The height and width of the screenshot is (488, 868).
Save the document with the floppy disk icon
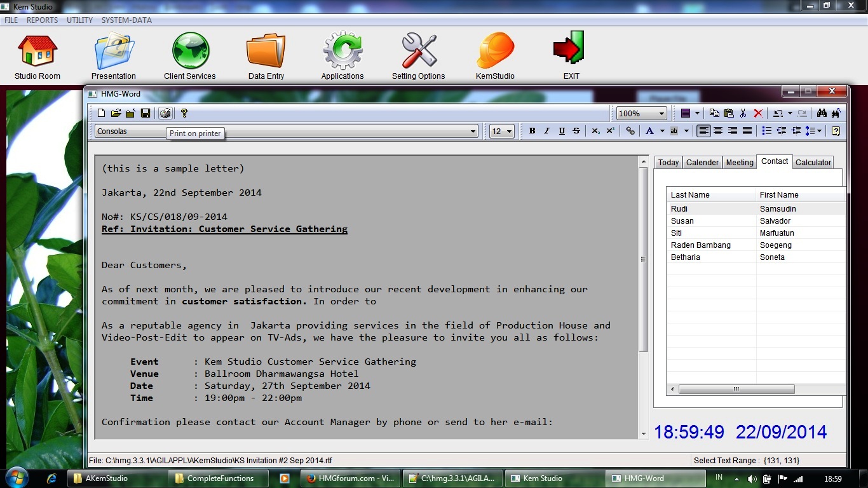click(146, 113)
